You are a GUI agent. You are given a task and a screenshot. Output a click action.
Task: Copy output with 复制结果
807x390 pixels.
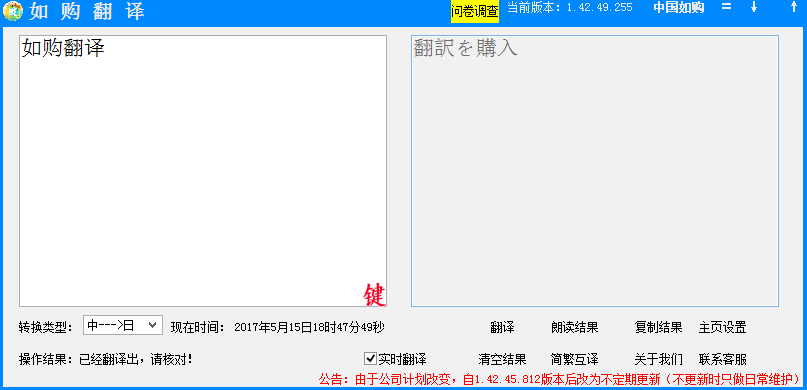[658, 327]
